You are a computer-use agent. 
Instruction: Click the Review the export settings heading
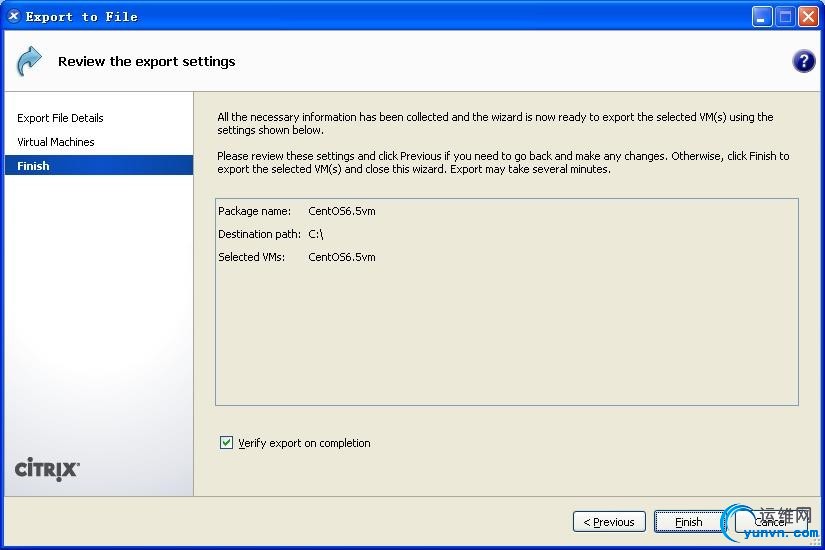pos(146,61)
